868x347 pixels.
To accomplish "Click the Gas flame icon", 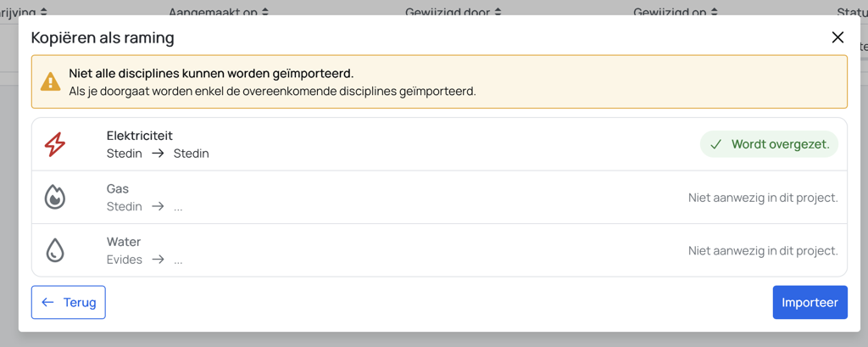I will (x=55, y=198).
